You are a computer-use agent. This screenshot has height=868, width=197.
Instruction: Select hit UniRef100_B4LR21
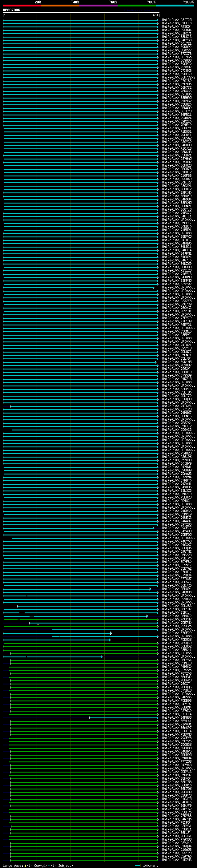coord(177,247)
